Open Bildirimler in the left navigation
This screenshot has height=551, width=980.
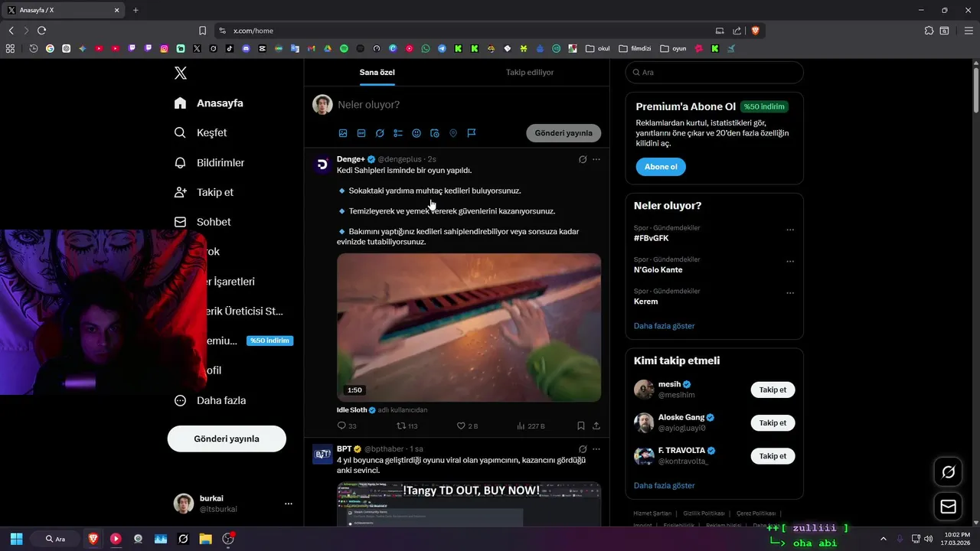[209, 162]
